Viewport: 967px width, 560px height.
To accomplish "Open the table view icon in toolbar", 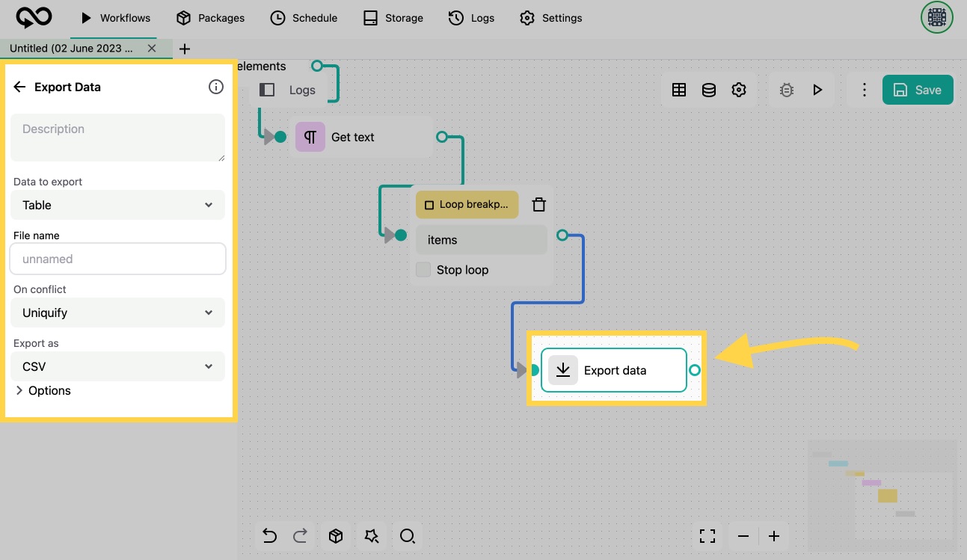I will (679, 90).
